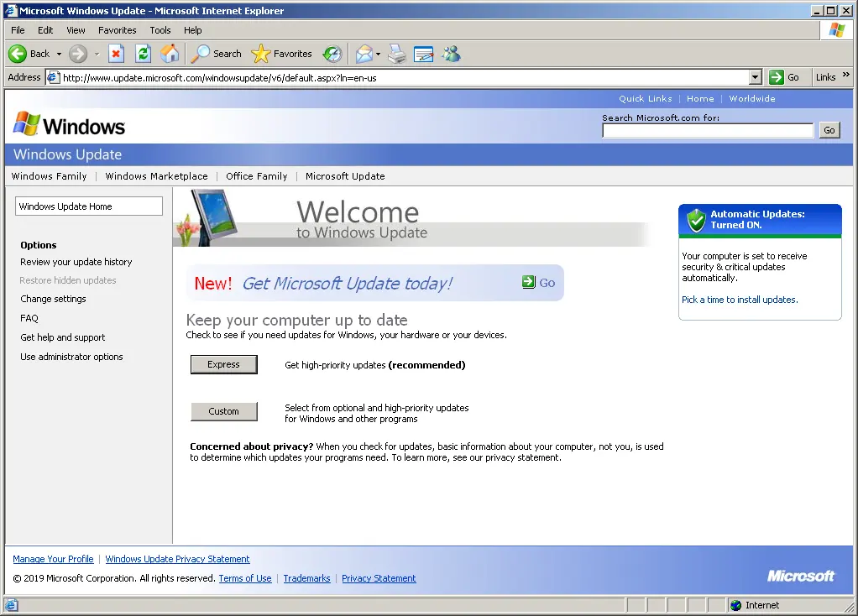Open 'Pick a time to install updates' link
858x616 pixels.
740,300
